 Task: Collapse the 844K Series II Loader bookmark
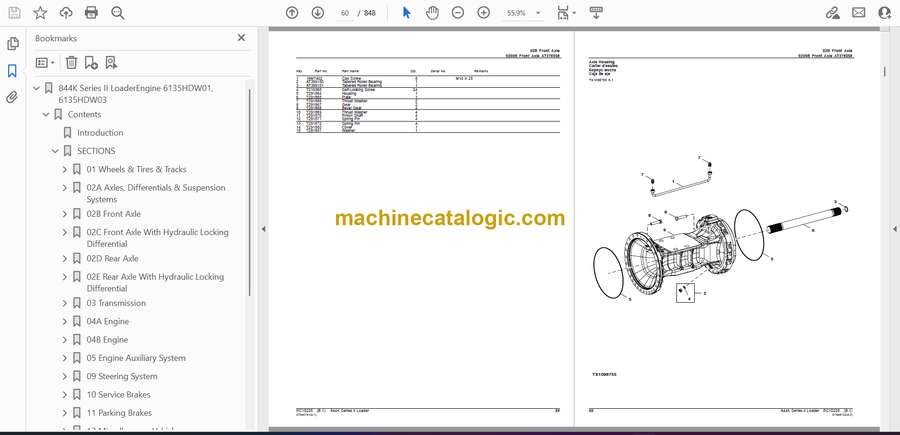[37, 88]
